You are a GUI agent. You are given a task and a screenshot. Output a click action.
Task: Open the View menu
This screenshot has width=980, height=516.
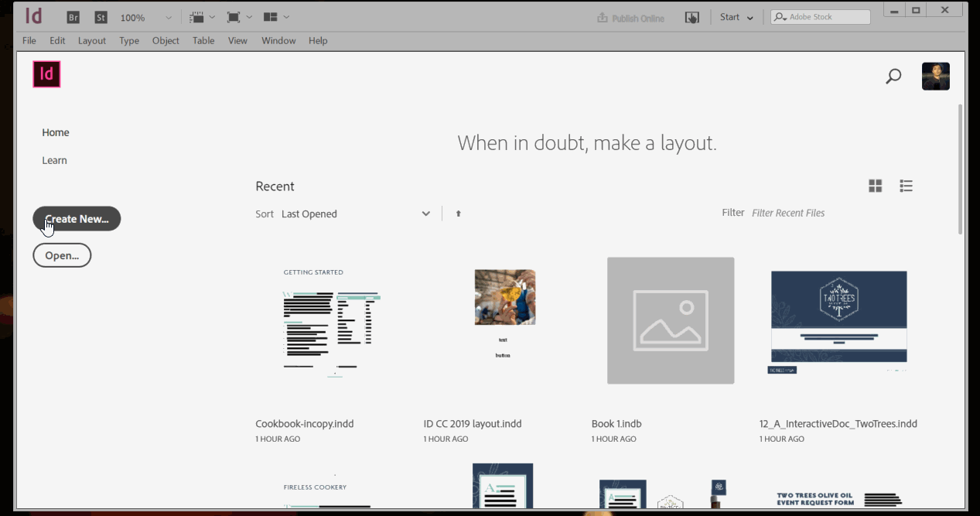click(x=237, y=40)
